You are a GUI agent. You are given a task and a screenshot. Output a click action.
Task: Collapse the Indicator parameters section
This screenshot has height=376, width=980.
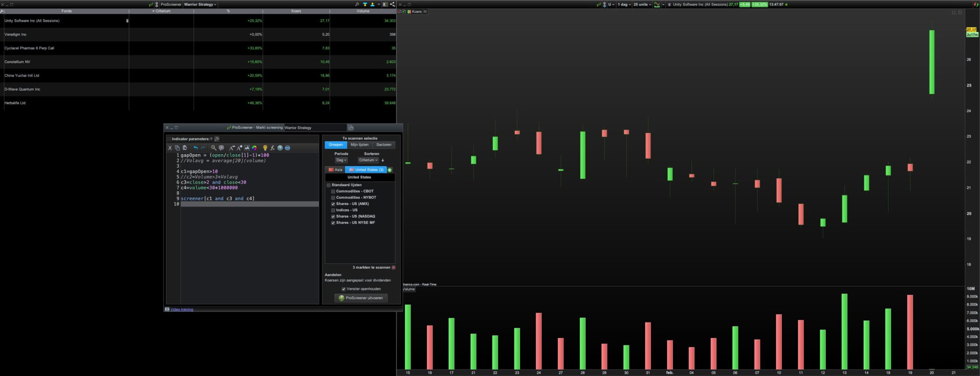coord(169,139)
